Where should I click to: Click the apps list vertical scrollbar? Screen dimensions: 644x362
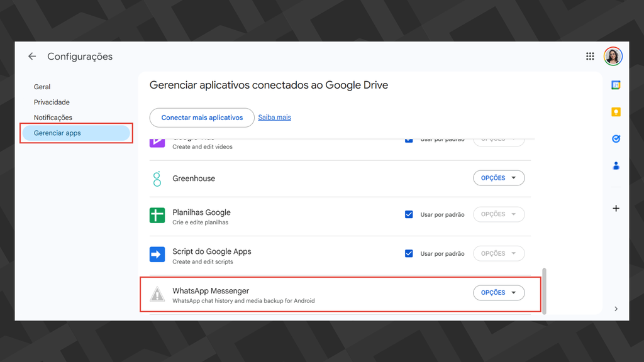tap(544, 291)
